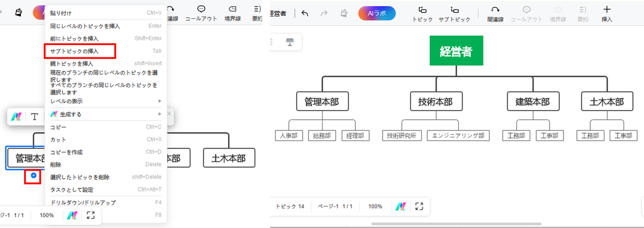Click ページ-1 1/1 in the right status bar

pyautogui.click(x=335, y=207)
